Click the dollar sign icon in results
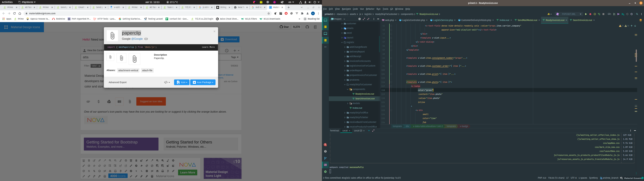Image resolution: width=644 pixels, height=181 pixels. point(99,102)
